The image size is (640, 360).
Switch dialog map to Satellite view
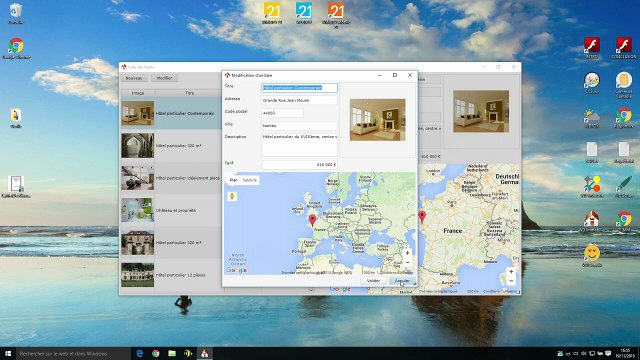tap(250, 180)
